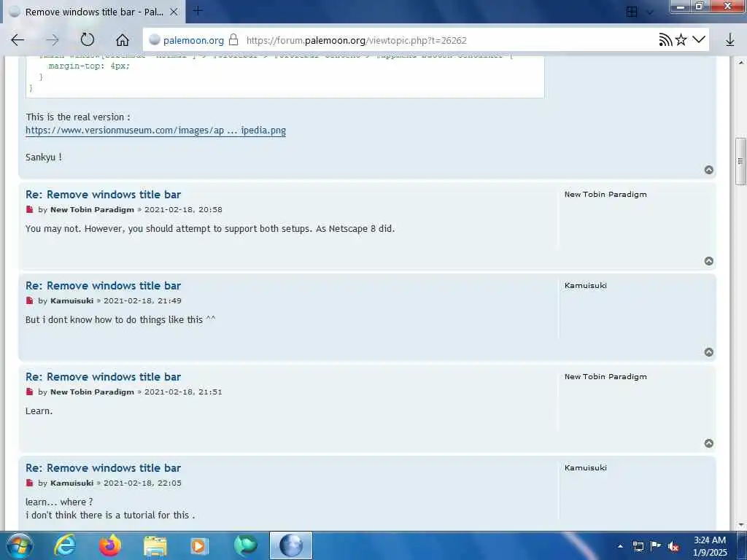
Task: Close the Remove windows title bar tab
Action: [x=174, y=12]
